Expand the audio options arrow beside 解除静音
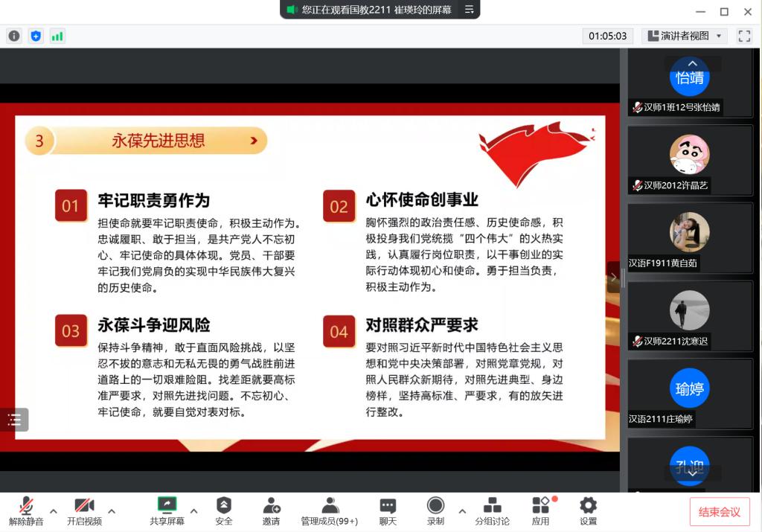This screenshot has height=532, width=762. 54,511
